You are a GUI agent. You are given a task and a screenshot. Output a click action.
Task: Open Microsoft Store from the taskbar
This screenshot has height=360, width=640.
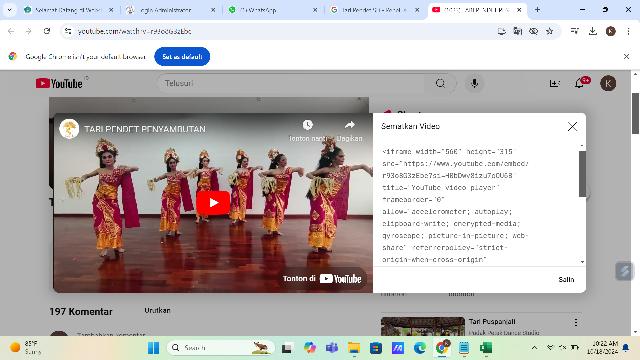[x=376, y=348]
